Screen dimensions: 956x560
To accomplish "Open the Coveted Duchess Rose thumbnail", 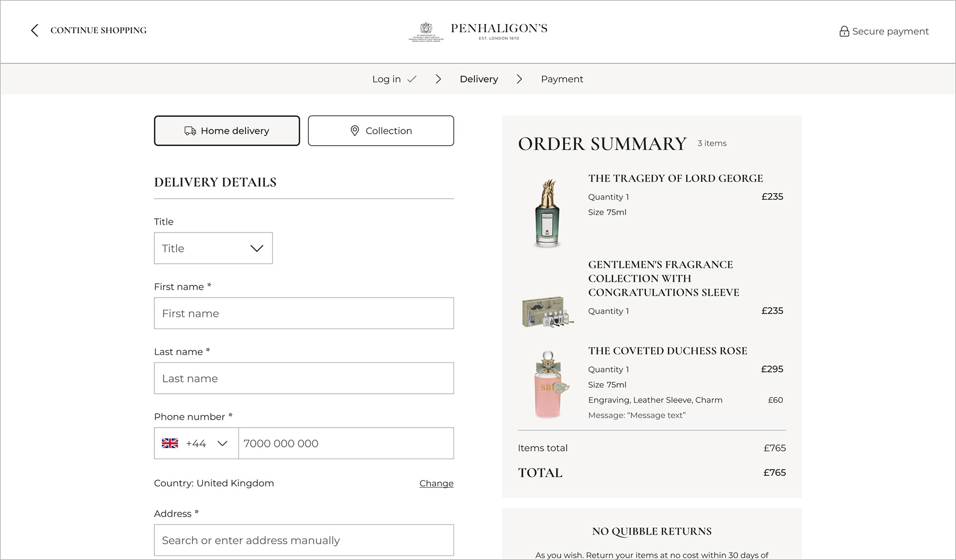I will 548,384.
